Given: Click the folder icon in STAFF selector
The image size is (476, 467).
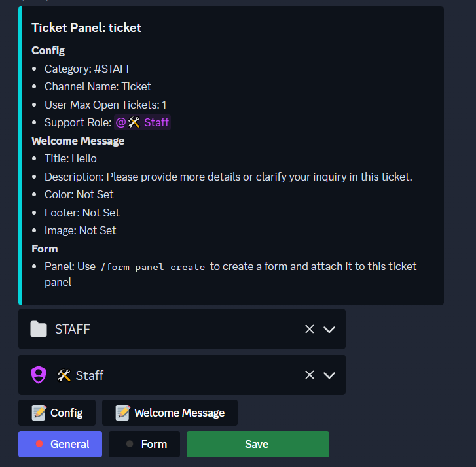Looking at the screenshot, I should point(39,329).
